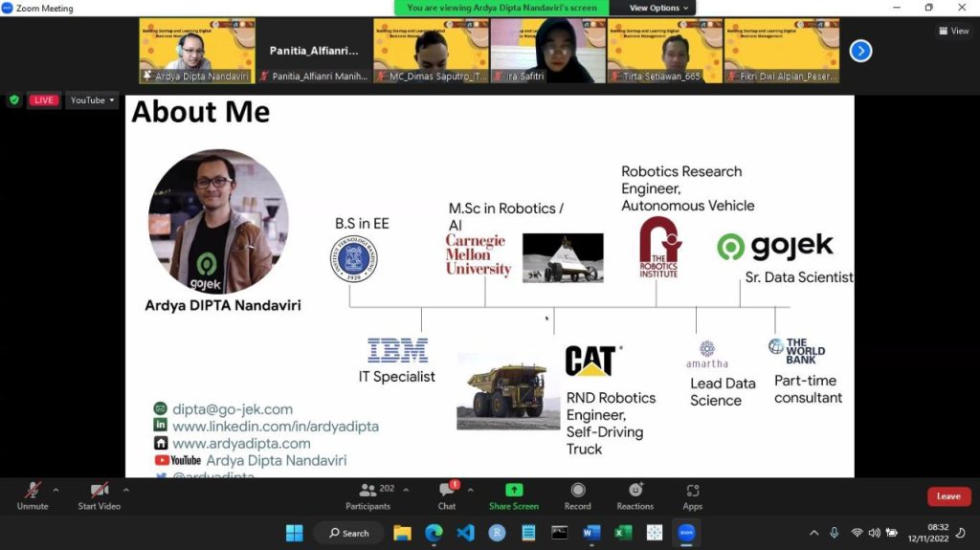Image resolution: width=980 pixels, height=550 pixels.
Task: Click the www.linkedin.com/in/ardyadipta link
Action: pos(276,427)
